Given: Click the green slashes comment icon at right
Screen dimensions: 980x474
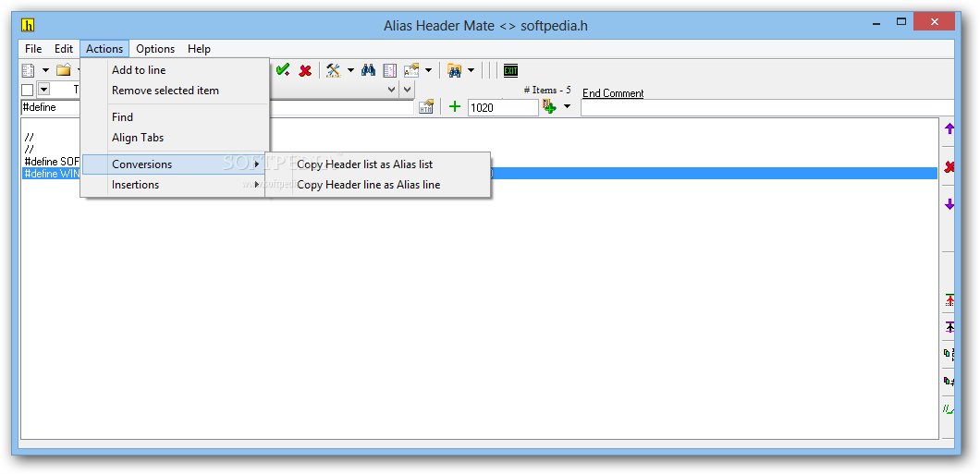Looking at the screenshot, I should point(949,409).
